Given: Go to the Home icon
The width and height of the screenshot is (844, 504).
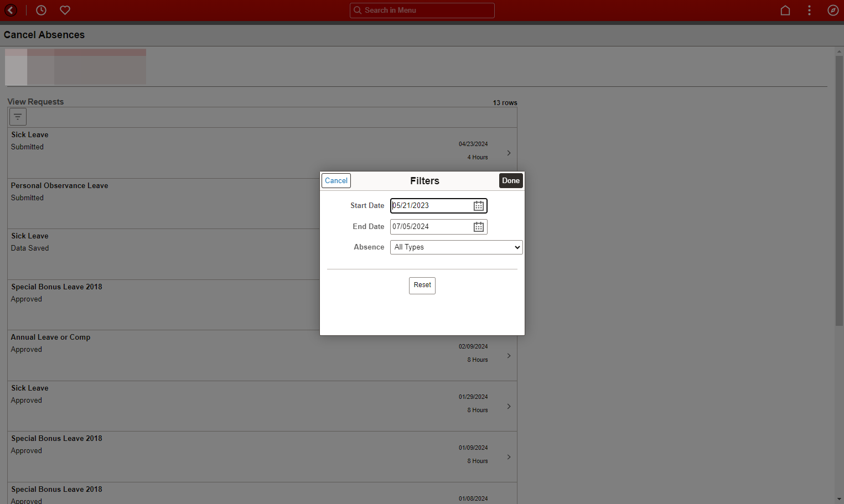Looking at the screenshot, I should point(785,10).
